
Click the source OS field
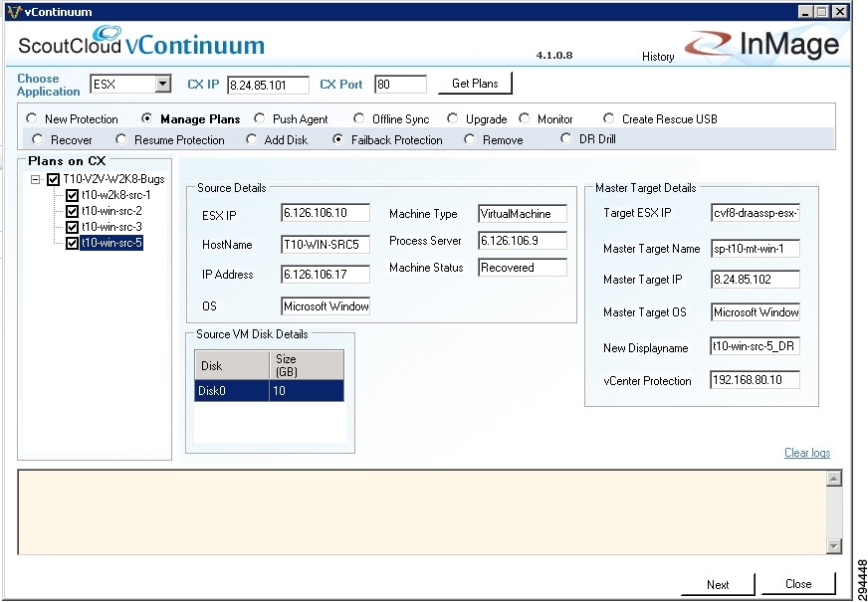click(x=325, y=306)
